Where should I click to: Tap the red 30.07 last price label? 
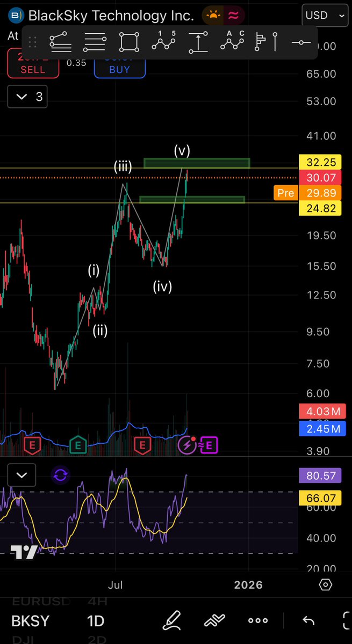pos(320,178)
